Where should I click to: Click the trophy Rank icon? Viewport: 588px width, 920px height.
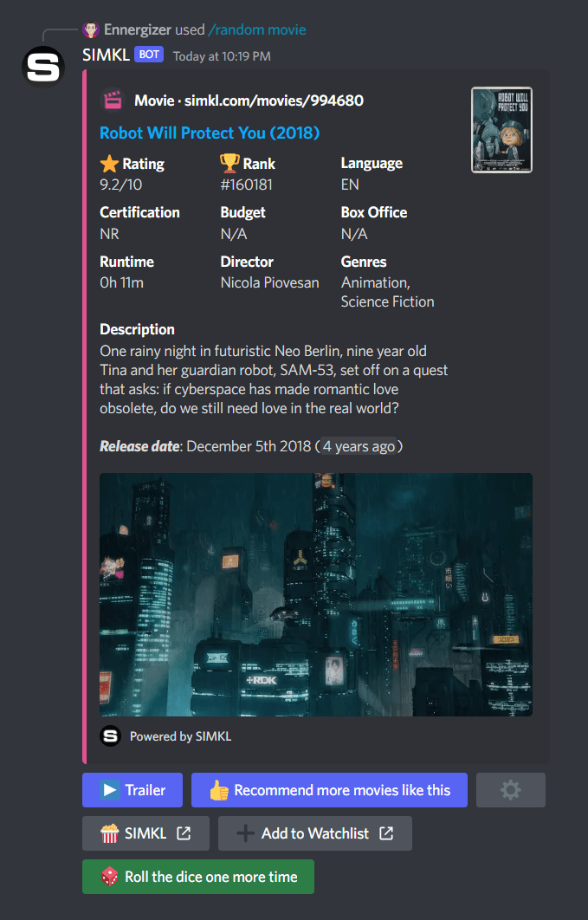tap(229, 163)
